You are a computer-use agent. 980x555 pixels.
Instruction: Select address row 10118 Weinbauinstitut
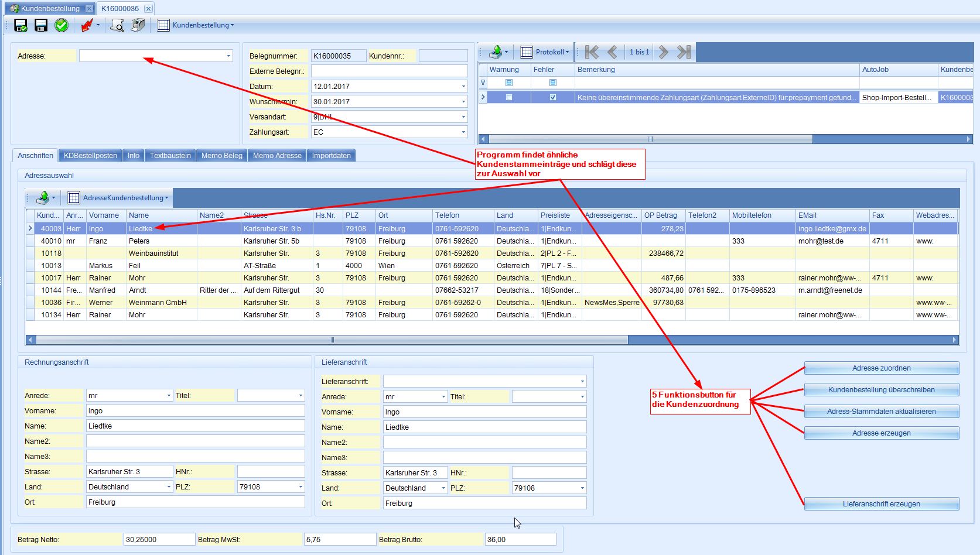click(x=492, y=253)
